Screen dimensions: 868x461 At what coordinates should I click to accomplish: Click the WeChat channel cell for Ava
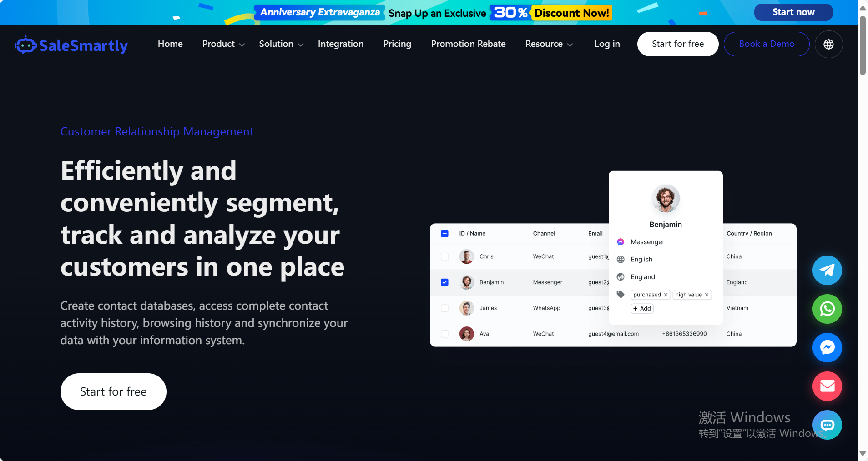pos(543,334)
